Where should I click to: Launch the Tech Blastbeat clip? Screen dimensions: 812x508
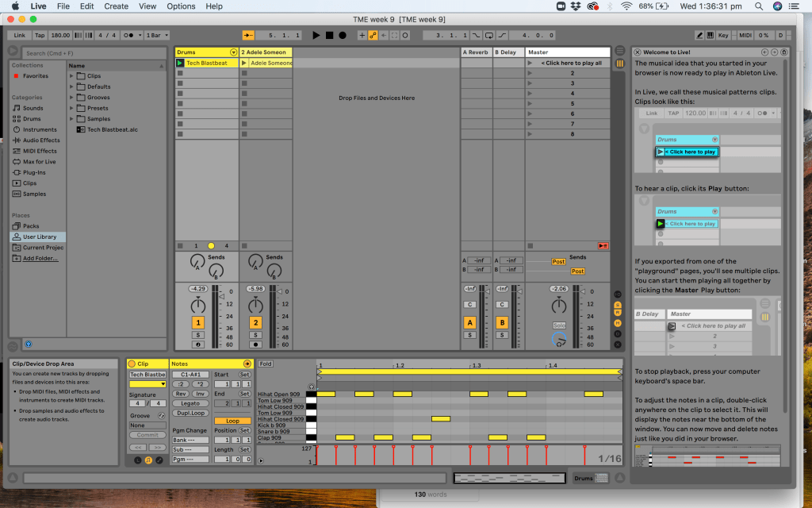[180, 63]
